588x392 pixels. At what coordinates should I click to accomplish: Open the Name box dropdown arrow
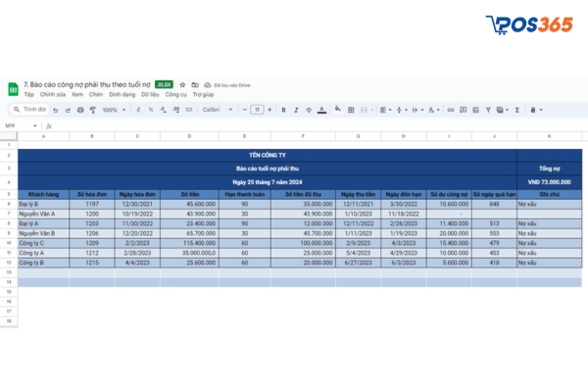pyautogui.click(x=35, y=126)
